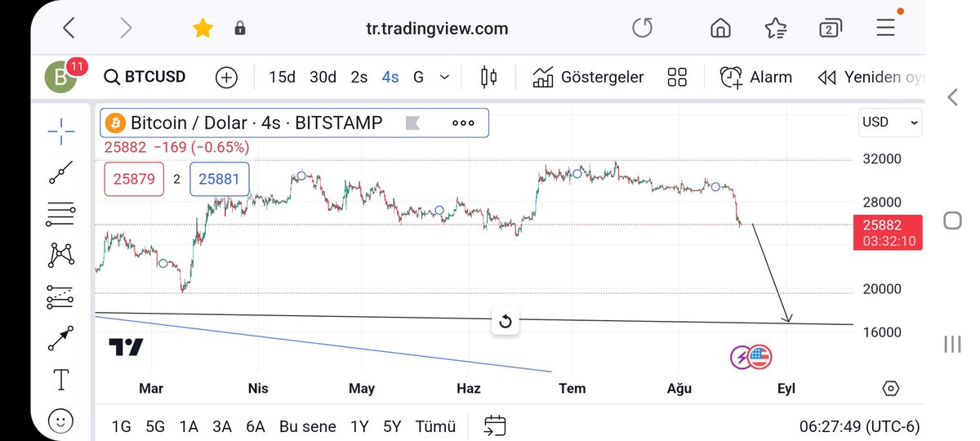Set range to 1Y
The width and height of the screenshot is (980, 441).
pyautogui.click(x=359, y=426)
